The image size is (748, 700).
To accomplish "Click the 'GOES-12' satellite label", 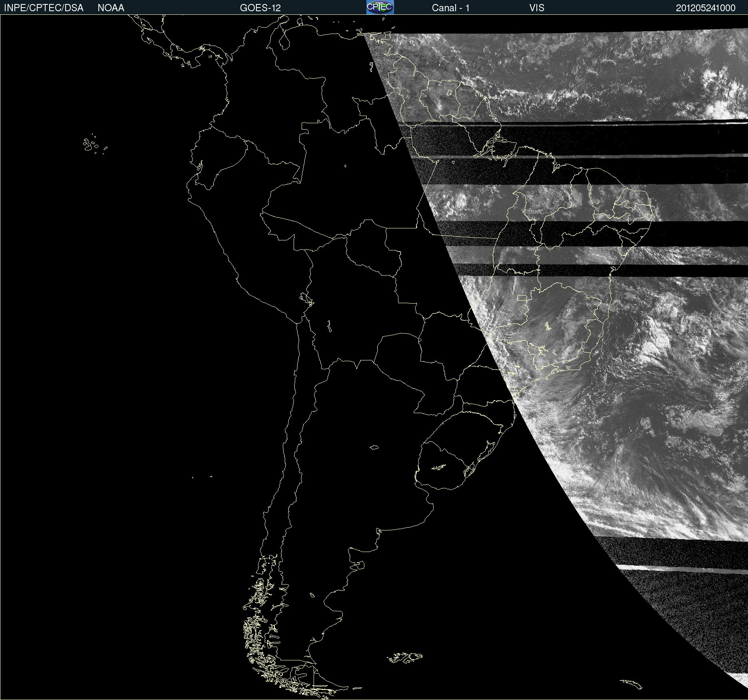I will [x=260, y=8].
